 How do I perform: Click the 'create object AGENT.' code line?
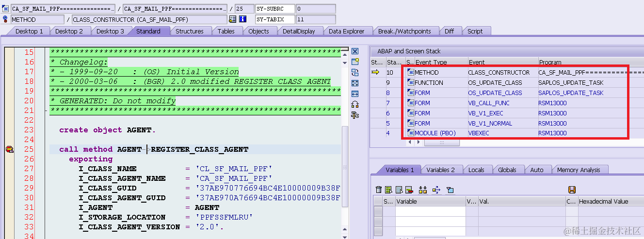pos(108,129)
